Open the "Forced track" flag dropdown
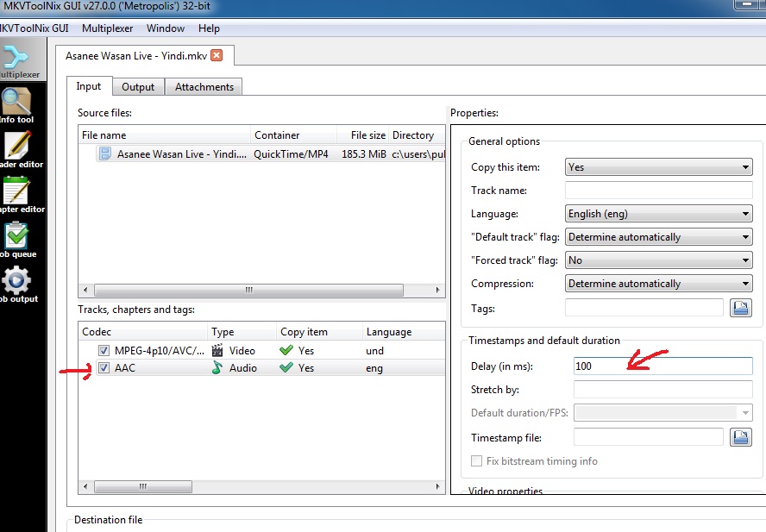766x532 pixels. pos(658,260)
